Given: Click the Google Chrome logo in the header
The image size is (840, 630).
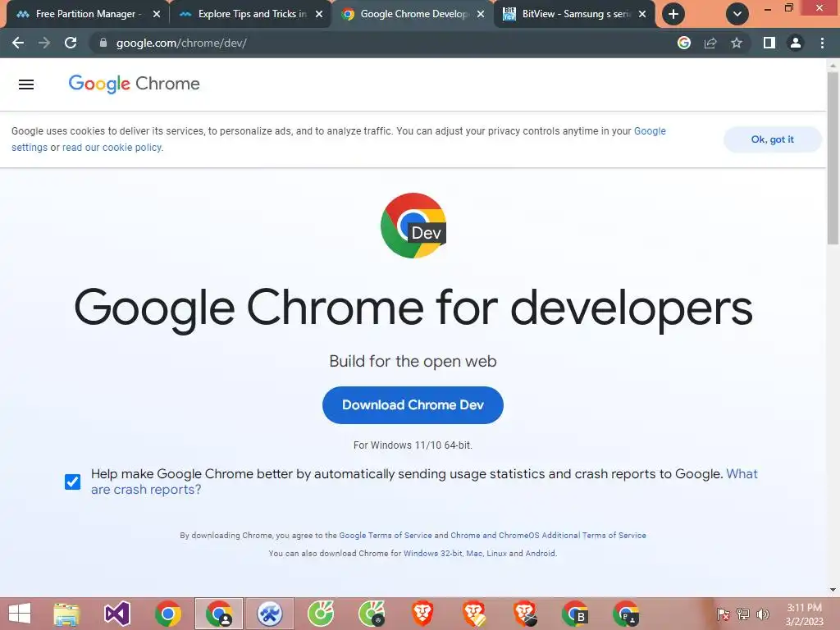Looking at the screenshot, I should pos(134,84).
